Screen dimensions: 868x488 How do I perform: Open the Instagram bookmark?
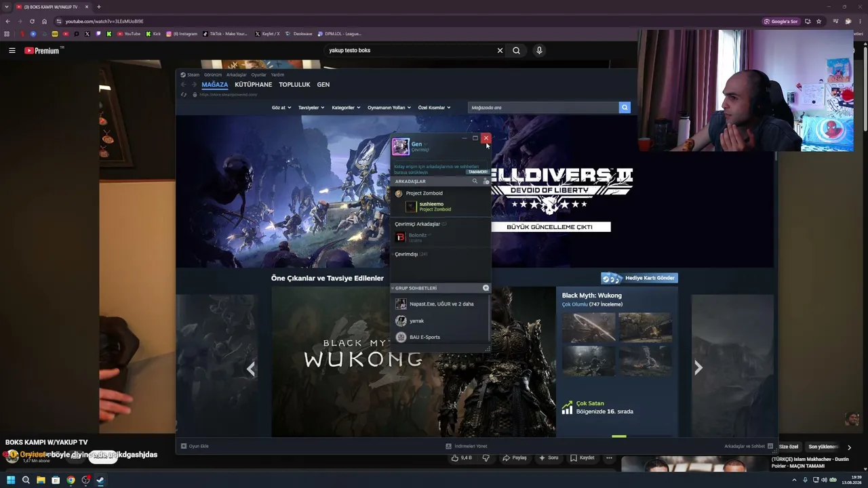[182, 34]
